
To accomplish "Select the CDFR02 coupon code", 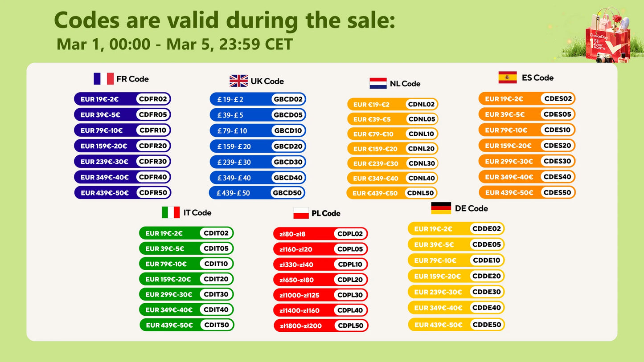I will [x=153, y=99].
